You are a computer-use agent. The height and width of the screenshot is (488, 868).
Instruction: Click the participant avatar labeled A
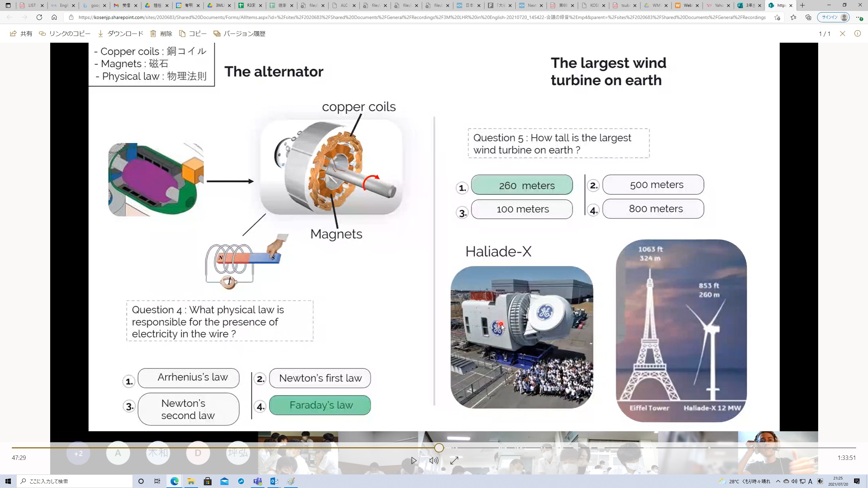[x=118, y=453]
